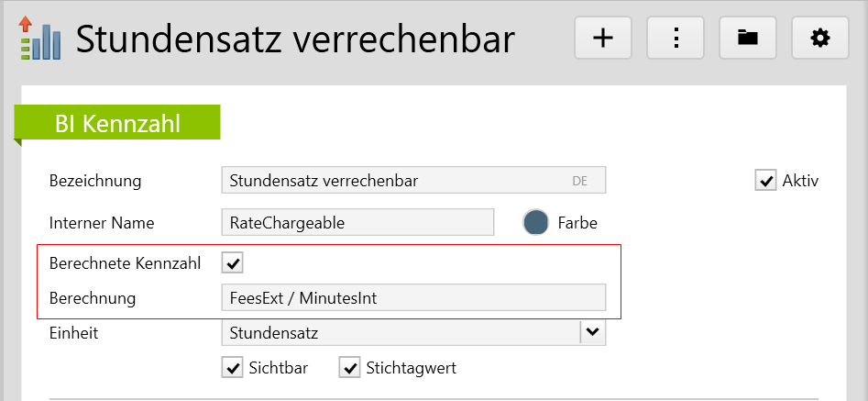The image size is (868, 401).
Task: Toggle the Aktiv checkbox
Action: tap(765, 180)
